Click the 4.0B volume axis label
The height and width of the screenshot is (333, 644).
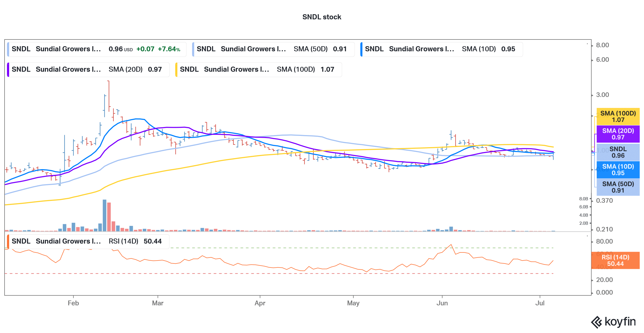pyautogui.click(x=584, y=215)
